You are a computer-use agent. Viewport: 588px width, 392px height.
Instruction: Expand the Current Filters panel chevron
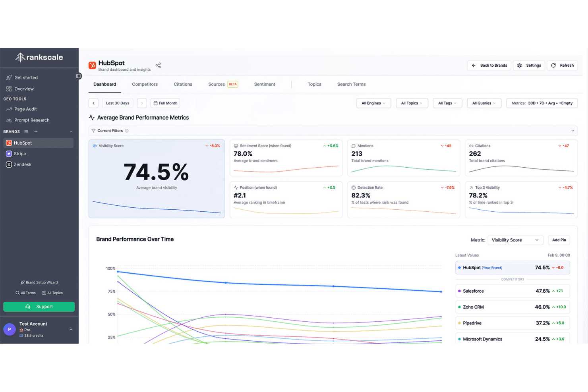coord(573,131)
